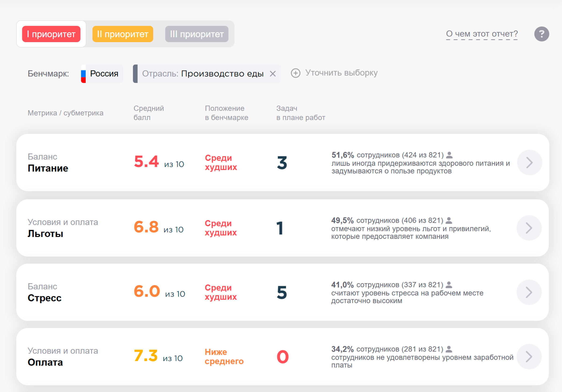Click the 'Средний балл' column header

tap(149, 113)
